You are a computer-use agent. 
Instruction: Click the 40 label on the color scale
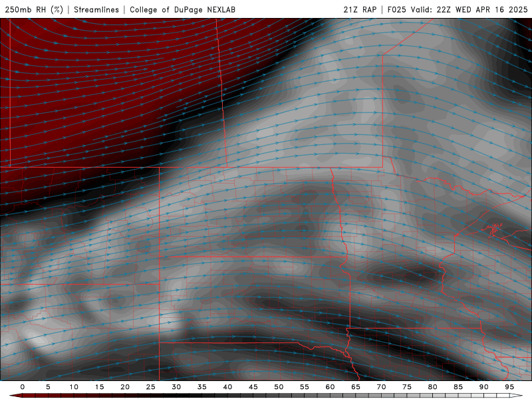click(227, 387)
